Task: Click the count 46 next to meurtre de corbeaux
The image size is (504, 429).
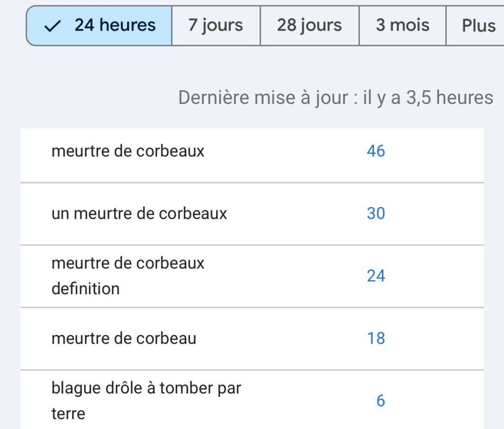Action: [x=376, y=151]
